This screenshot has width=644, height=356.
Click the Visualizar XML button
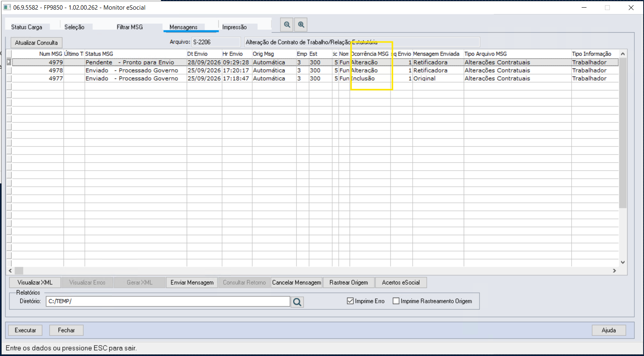(35, 282)
